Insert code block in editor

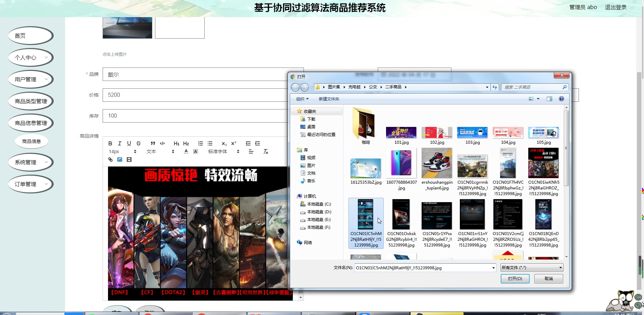coord(162,143)
